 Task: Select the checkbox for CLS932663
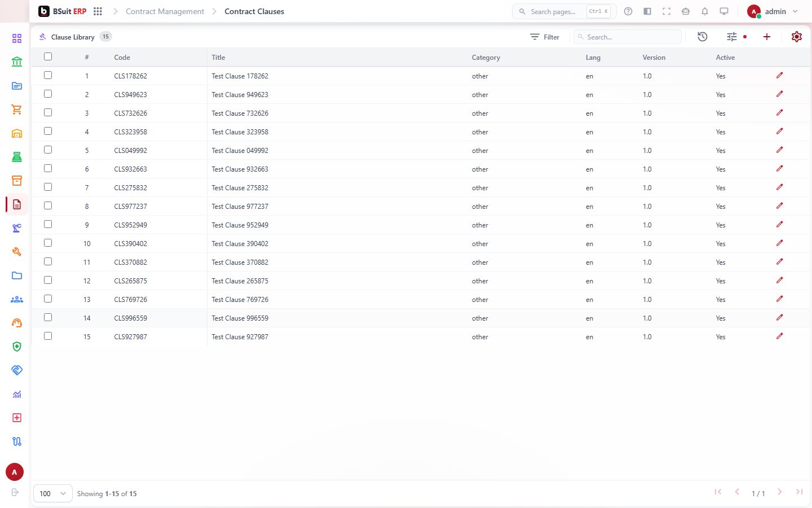coord(48,168)
